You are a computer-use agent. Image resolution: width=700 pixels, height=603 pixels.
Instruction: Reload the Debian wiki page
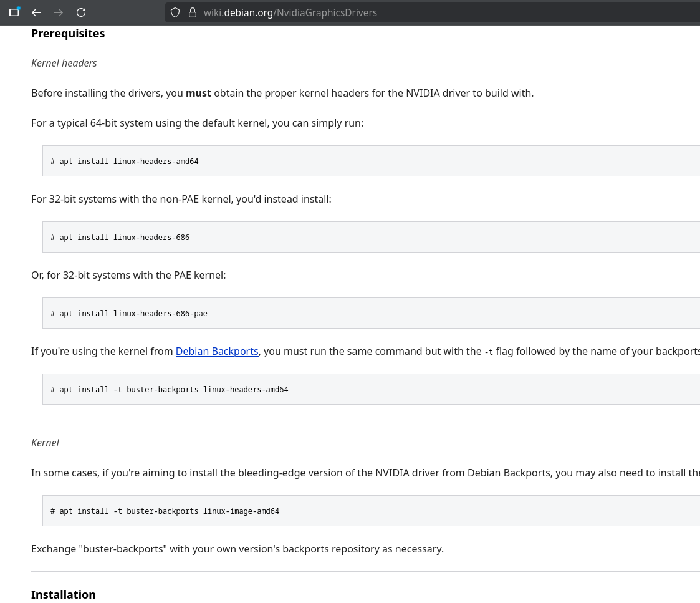click(x=81, y=12)
